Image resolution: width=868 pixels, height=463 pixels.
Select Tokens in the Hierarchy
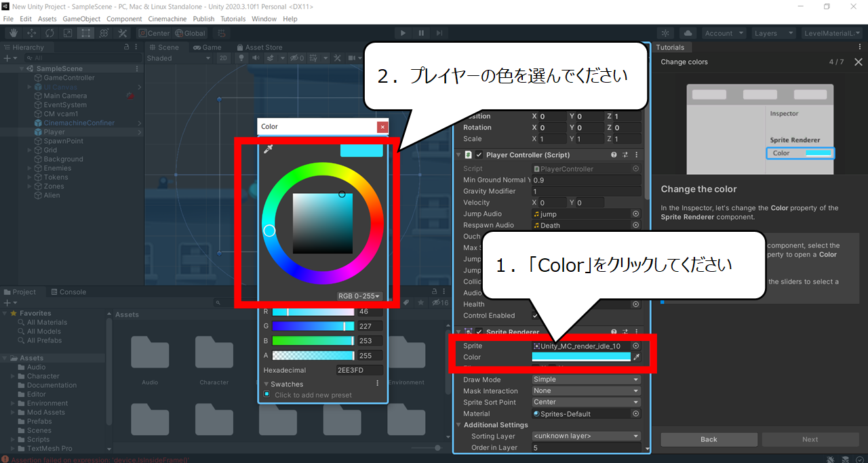pyautogui.click(x=54, y=178)
